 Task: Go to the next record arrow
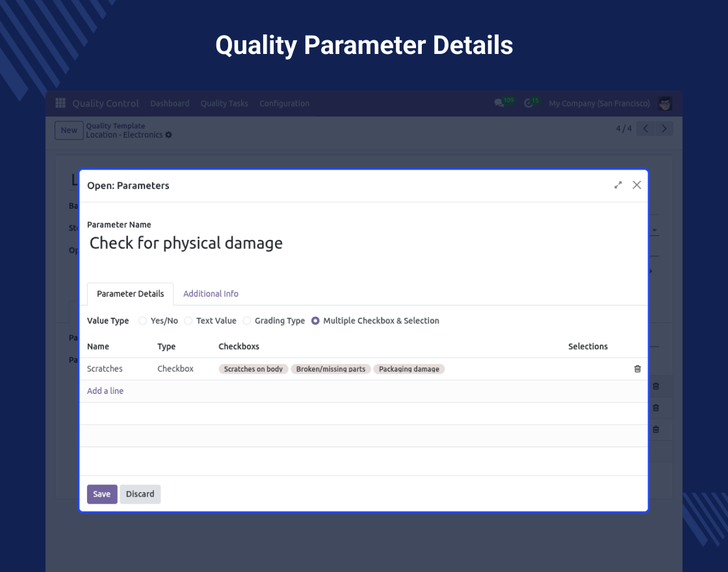pyautogui.click(x=664, y=129)
